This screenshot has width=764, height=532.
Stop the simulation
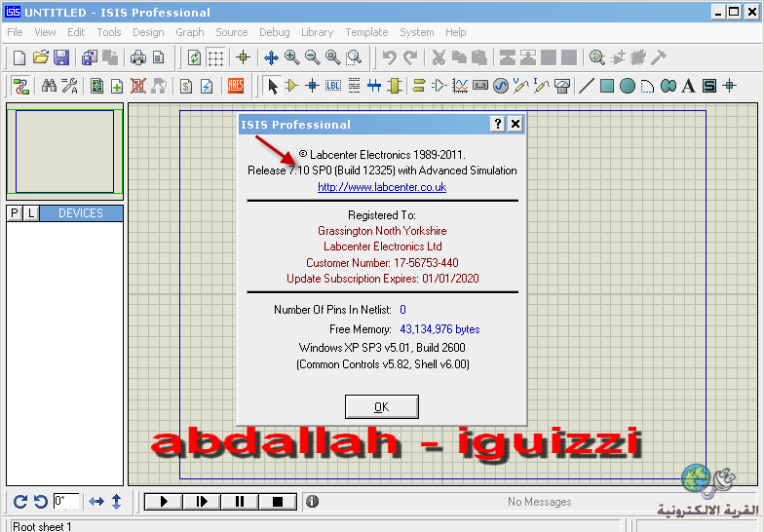point(277,501)
